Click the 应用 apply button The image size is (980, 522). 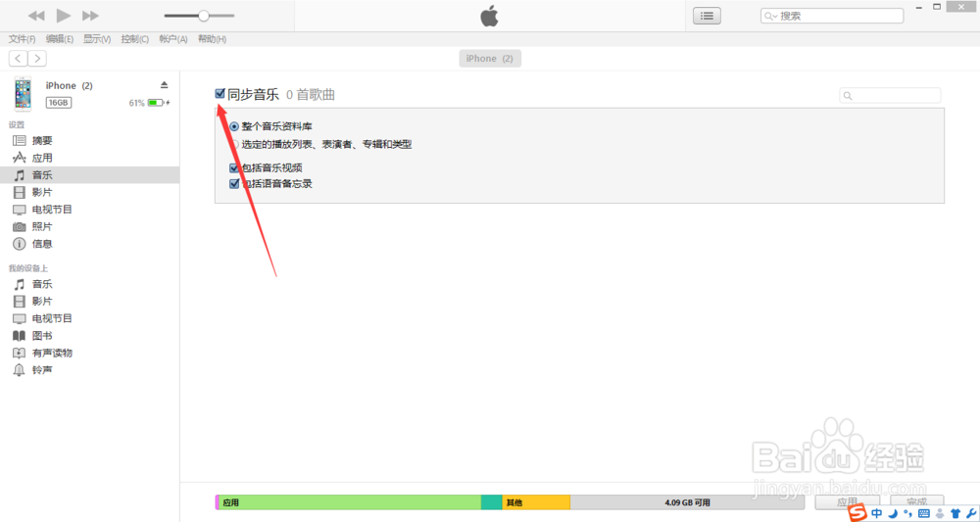(x=848, y=502)
